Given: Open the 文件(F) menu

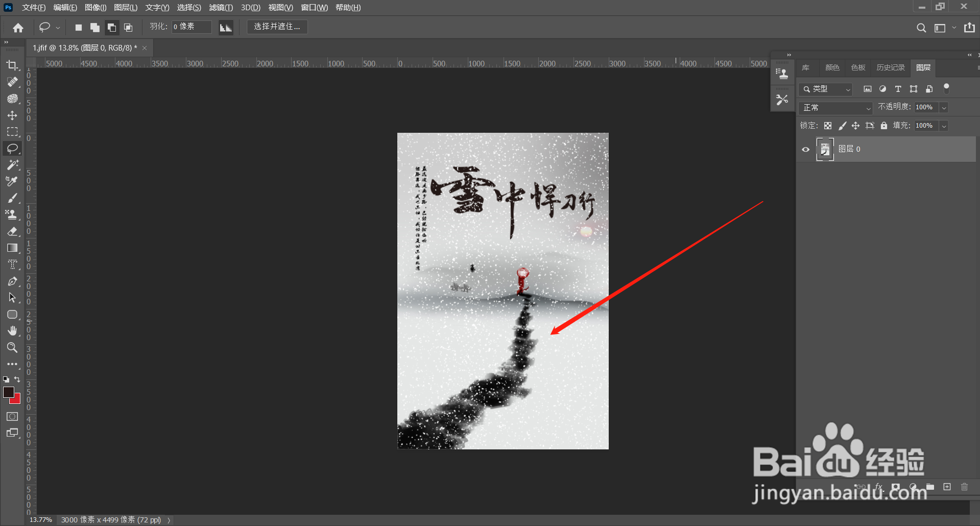Looking at the screenshot, I should coord(34,8).
